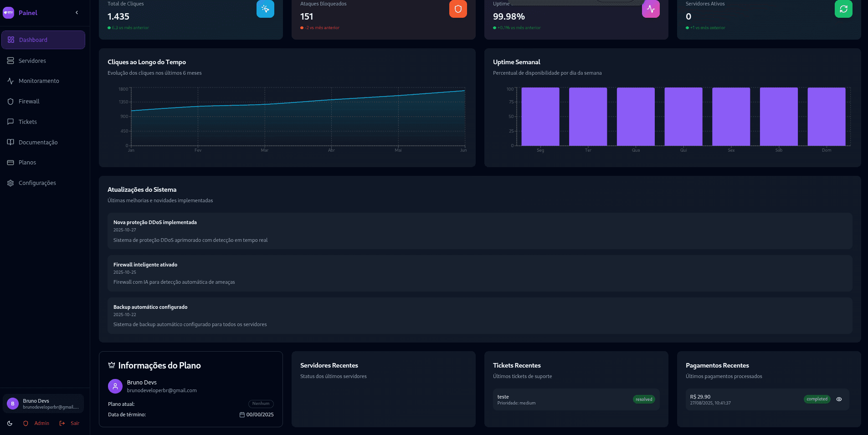The image size is (868, 435).
Task: Select the Monitoramento icon in the sidebar
Action: tap(10, 81)
